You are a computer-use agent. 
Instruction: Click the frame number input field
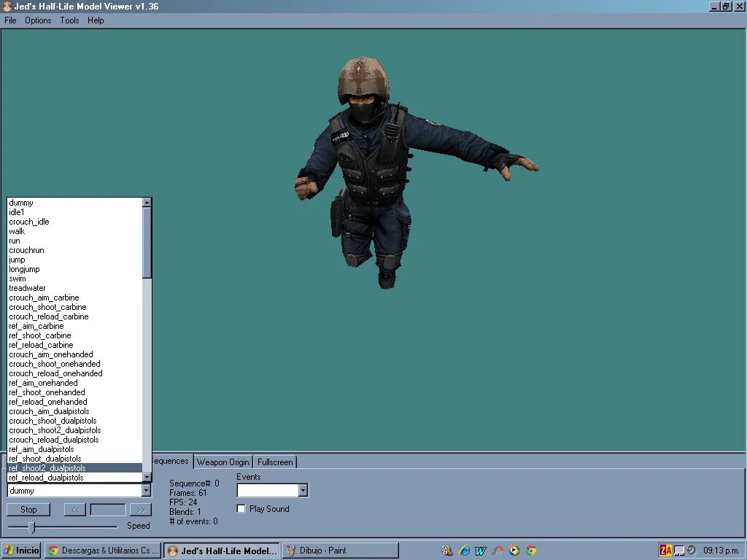[x=108, y=510]
